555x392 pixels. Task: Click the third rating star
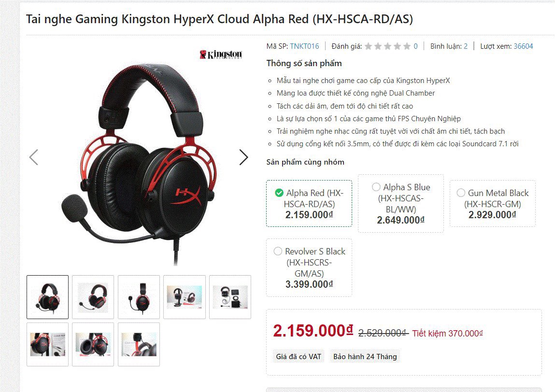pos(387,46)
